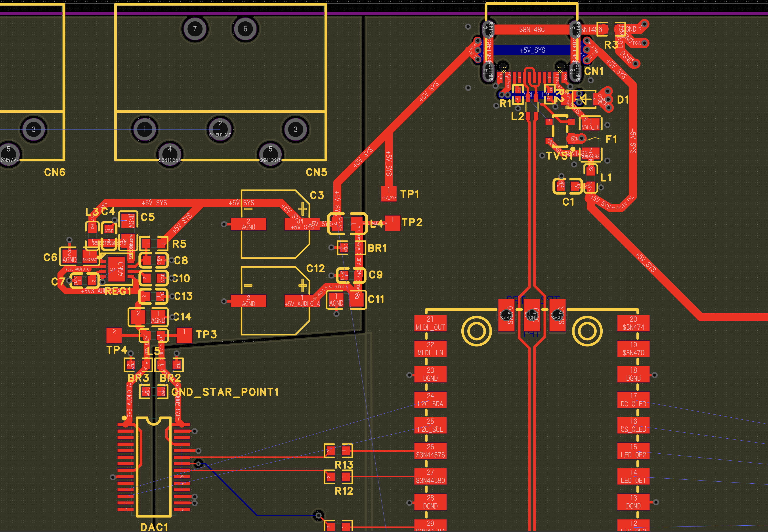The image size is (768, 532).
Task: Click pad 7 of connector CN5
Action: [195, 29]
